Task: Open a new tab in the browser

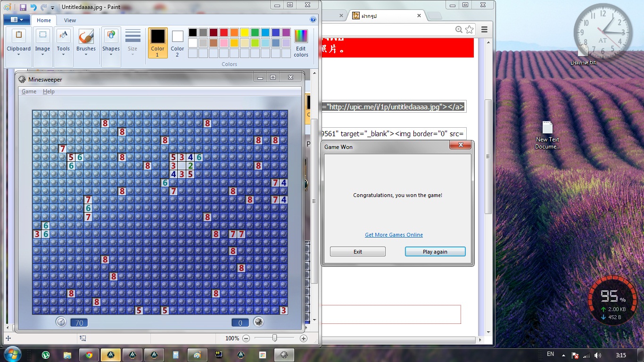Action: (x=435, y=16)
